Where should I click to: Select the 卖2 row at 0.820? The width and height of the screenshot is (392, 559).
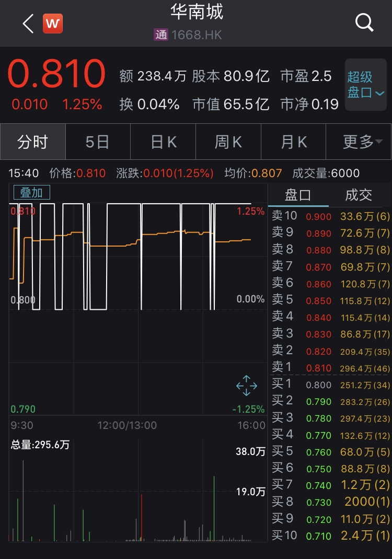pos(330,351)
